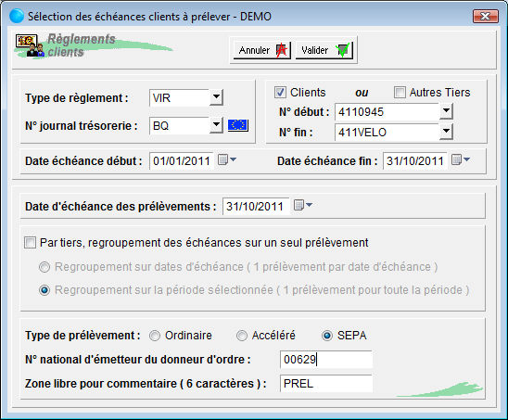Select the Accéléré prélèvement type
Image resolution: width=508 pixels, height=420 pixels.
point(242,336)
